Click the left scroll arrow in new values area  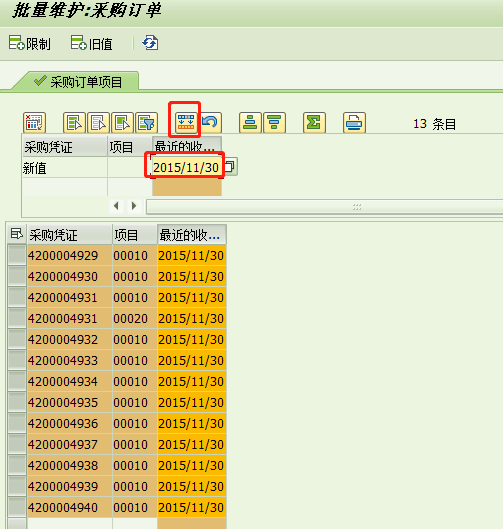pos(116,206)
